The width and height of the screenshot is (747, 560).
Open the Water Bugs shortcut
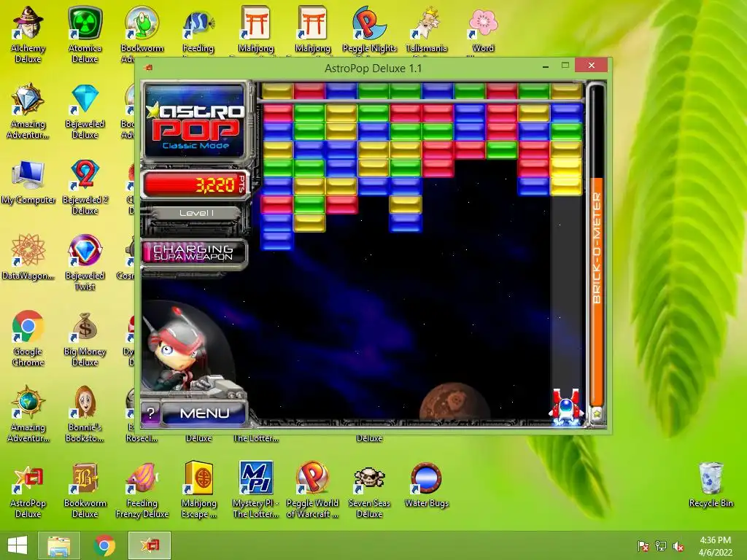[x=426, y=485]
